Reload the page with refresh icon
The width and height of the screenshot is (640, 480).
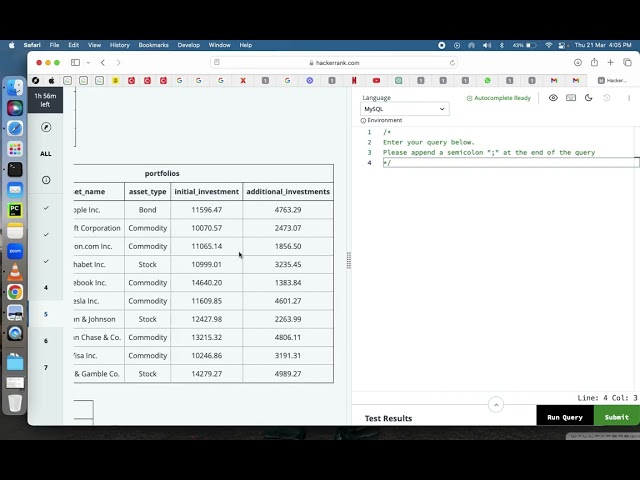[x=452, y=63]
